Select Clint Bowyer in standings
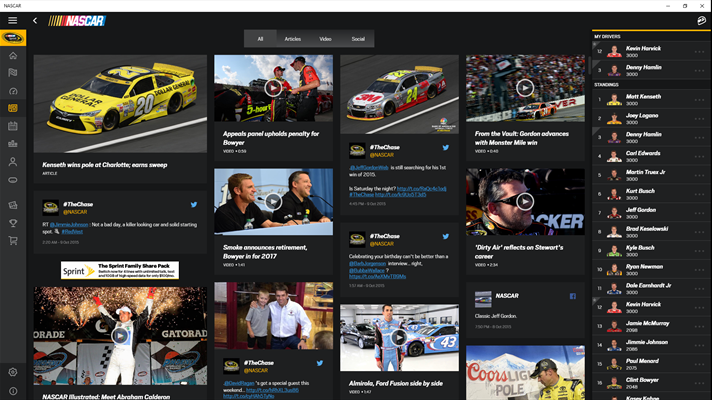 [651, 383]
